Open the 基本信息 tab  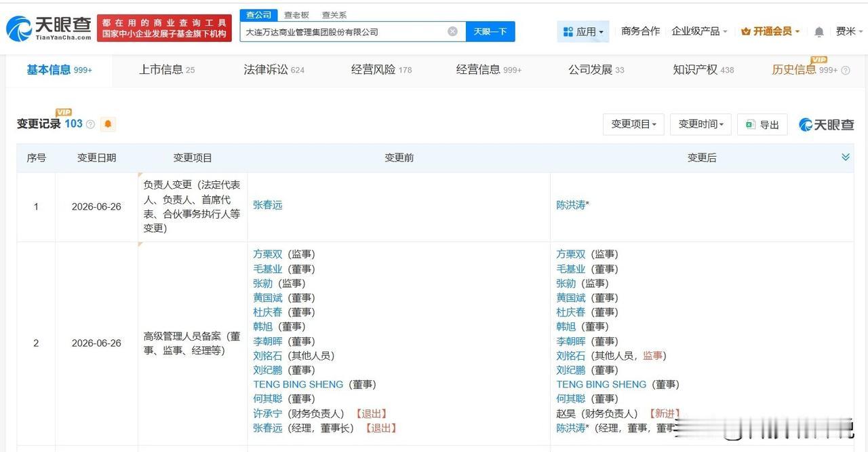pos(59,70)
